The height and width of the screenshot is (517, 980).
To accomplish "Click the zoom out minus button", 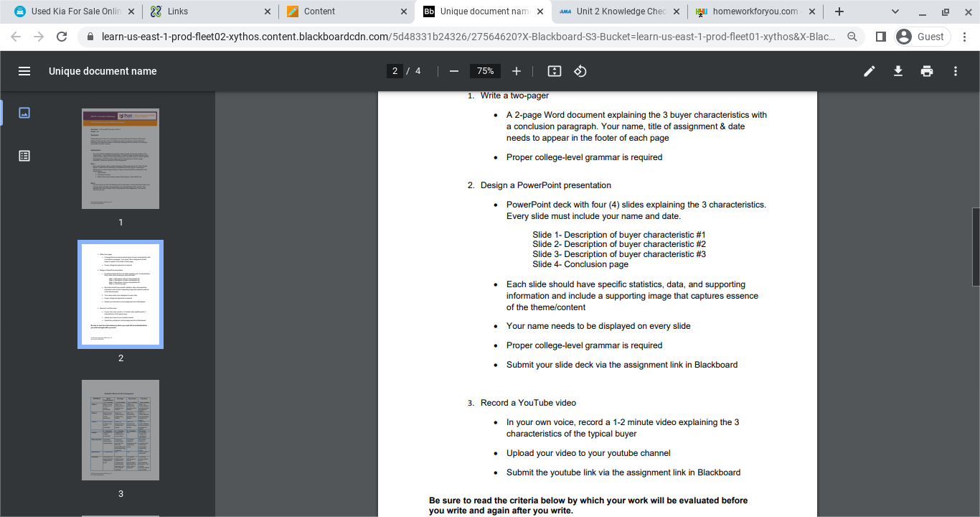I will pos(453,71).
